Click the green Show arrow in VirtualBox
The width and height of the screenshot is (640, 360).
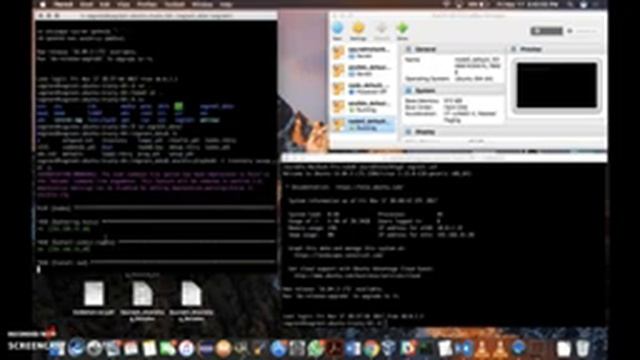402,29
